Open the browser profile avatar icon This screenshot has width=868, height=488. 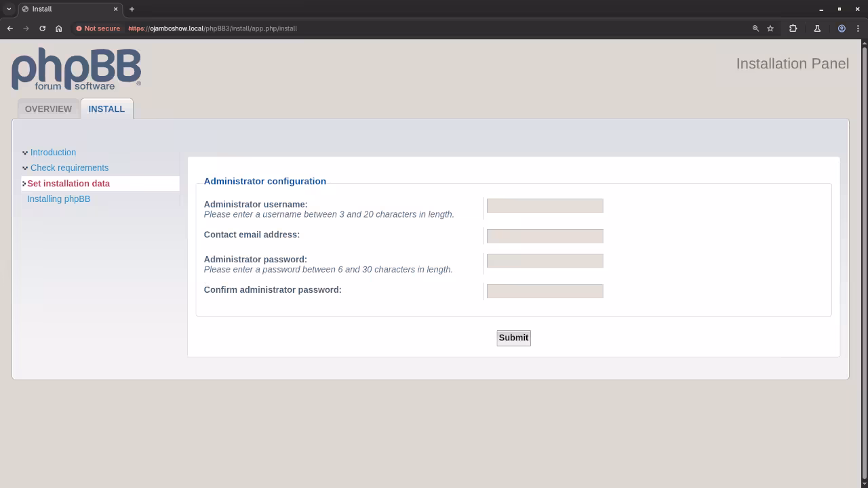(x=842, y=28)
